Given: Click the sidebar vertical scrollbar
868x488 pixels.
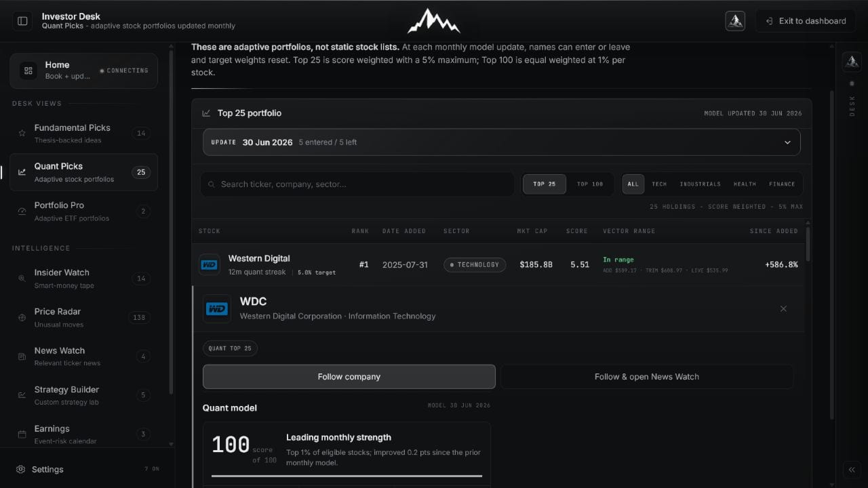Looking at the screenshot, I should pyautogui.click(x=171, y=224).
